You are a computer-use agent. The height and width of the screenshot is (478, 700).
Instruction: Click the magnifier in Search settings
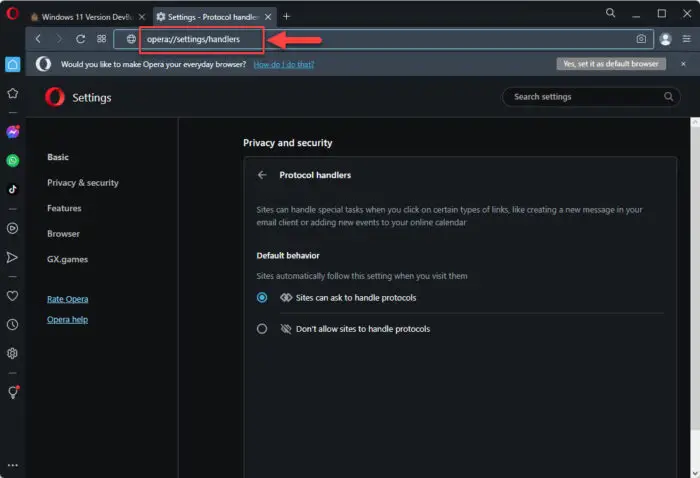click(x=668, y=96)
